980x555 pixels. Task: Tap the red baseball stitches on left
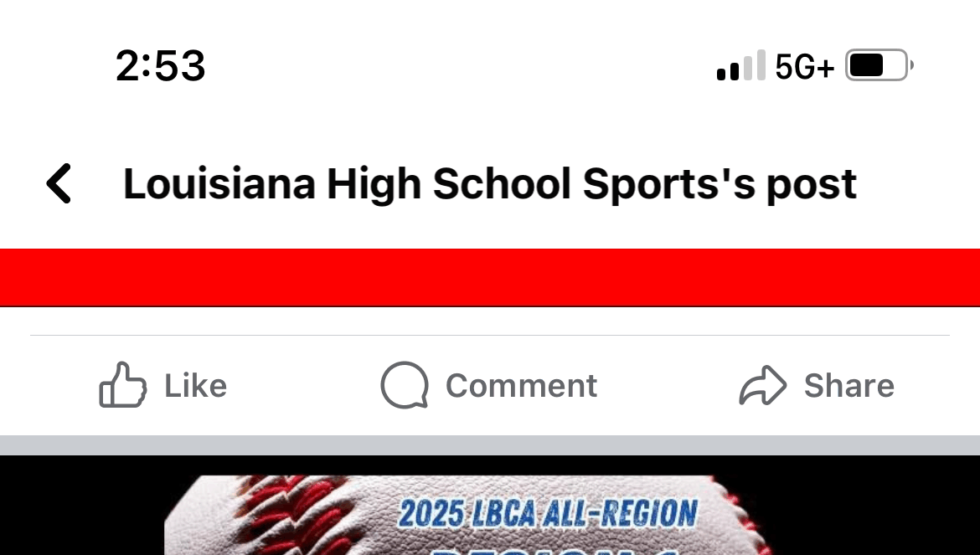coord(294,515)
